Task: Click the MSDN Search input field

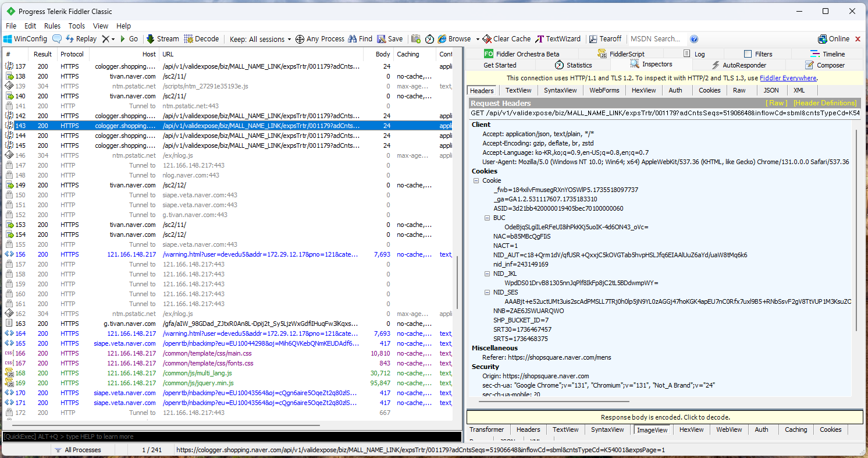Action: 657,39
